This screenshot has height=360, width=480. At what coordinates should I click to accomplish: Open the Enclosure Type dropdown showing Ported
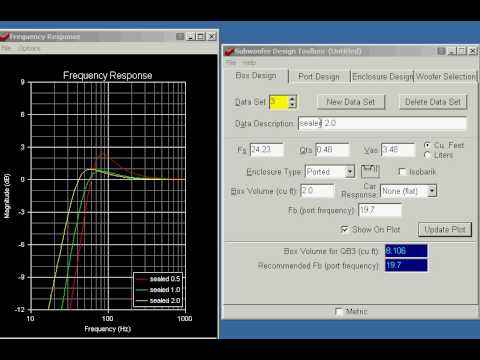[x=350, y=172]
